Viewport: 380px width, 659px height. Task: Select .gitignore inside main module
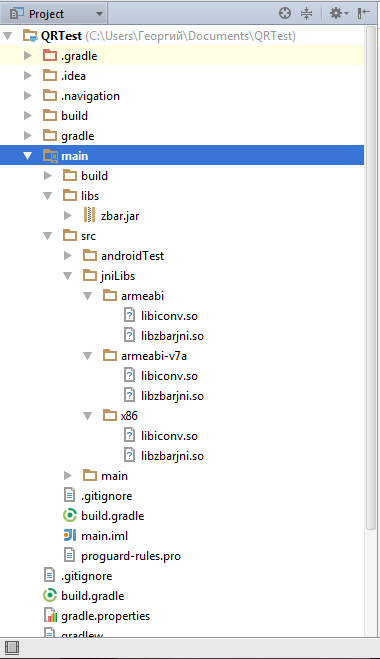(x=106, y=496)
